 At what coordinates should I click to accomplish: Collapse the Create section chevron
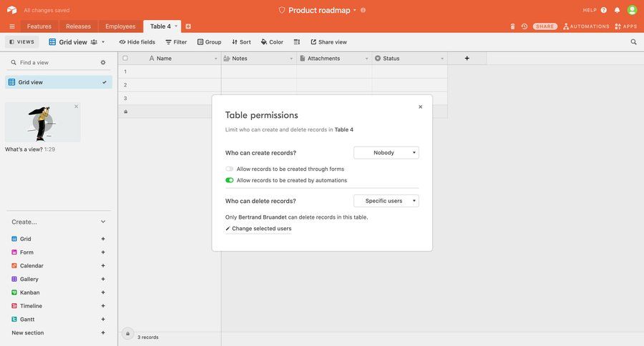pyautogui.click(x=103, y=222)
